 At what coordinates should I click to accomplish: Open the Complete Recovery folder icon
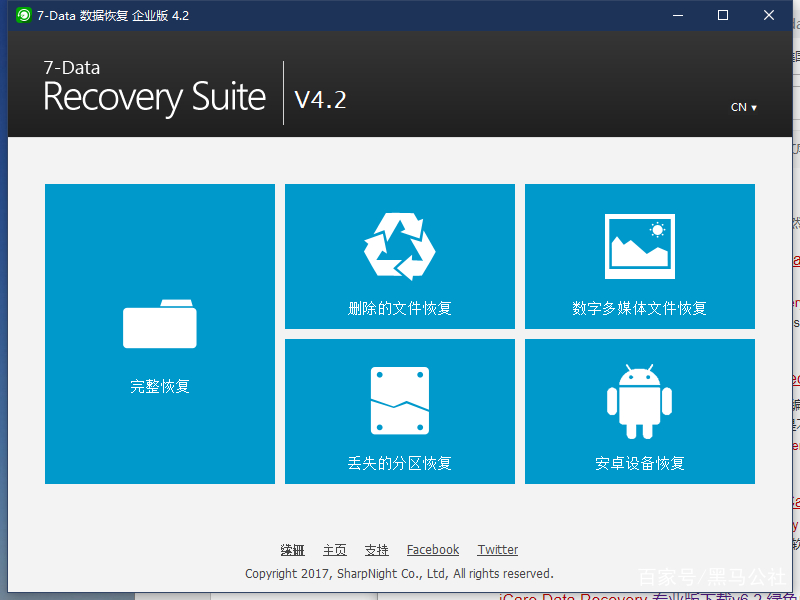(160, 323)
